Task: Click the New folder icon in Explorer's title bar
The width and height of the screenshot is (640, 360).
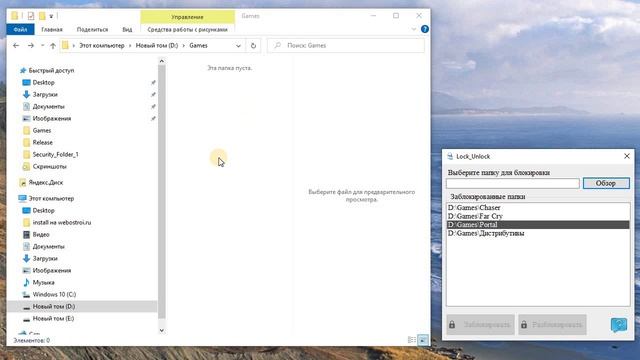Action: coord(42,16)
